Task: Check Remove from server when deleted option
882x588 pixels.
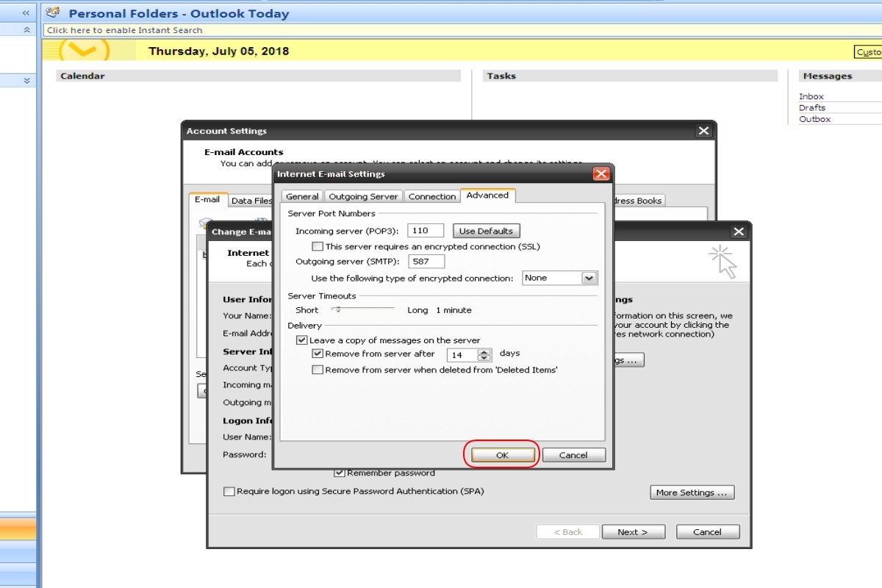Action: click(x=318, y=370)
